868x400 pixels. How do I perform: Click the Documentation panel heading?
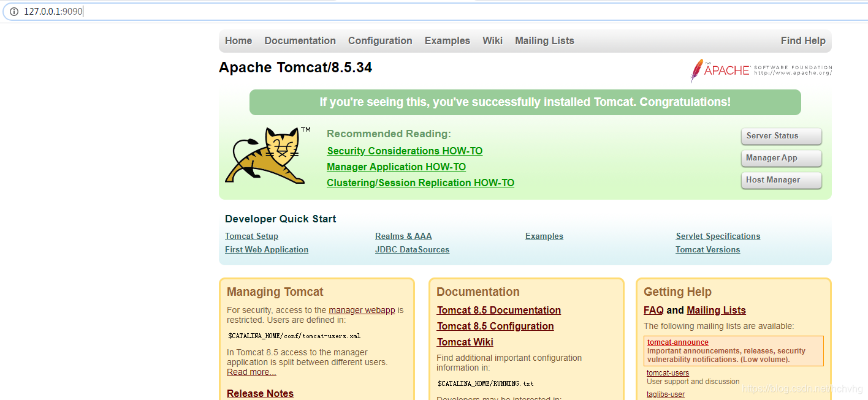point(478,292)
